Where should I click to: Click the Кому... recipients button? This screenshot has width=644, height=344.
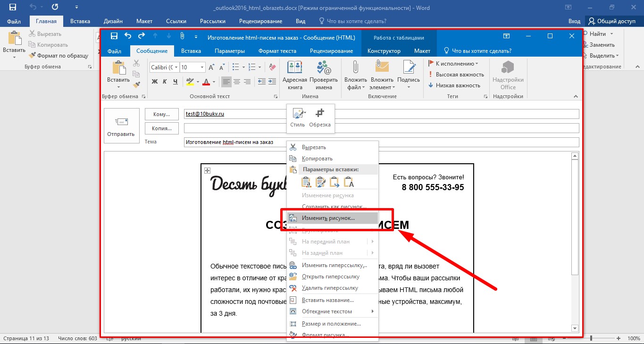(x=161, y=114)
